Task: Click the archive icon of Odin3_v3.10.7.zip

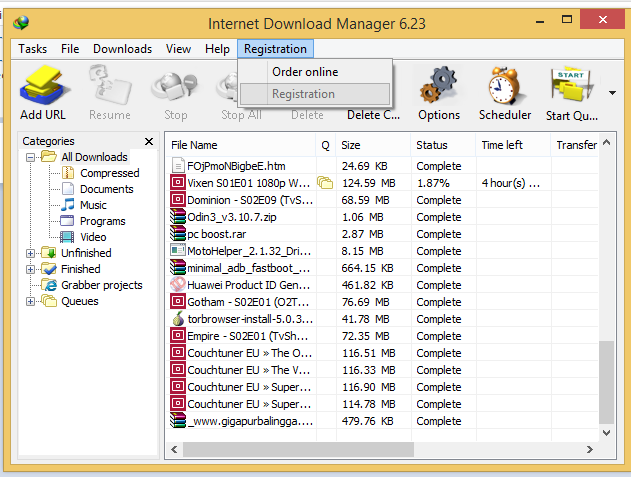Action: click(x=177, y=217)
